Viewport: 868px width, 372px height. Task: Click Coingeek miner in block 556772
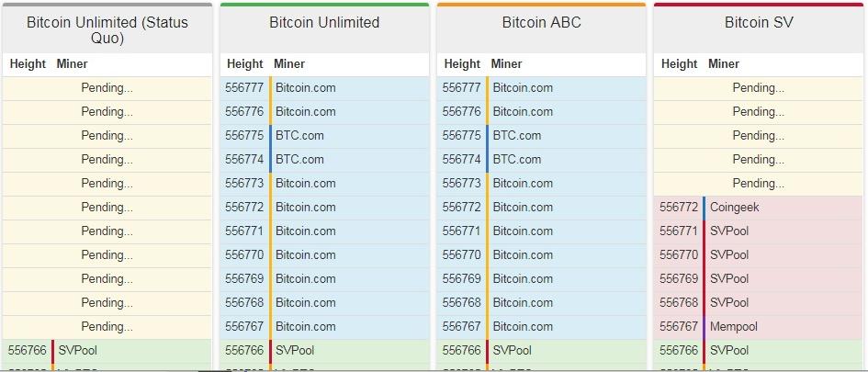(x=734, y=207)
